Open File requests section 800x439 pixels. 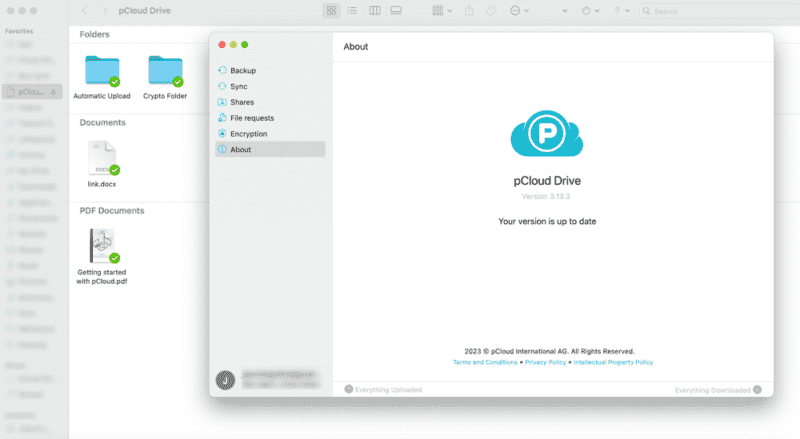point(251,118)
